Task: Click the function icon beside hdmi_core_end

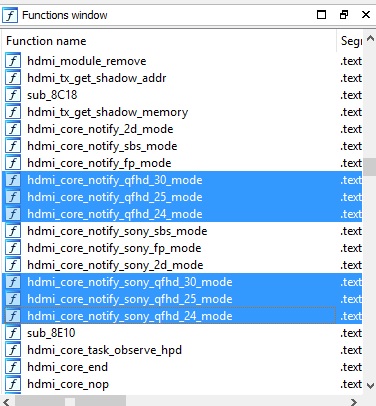Action: click(x=13, y=367)
